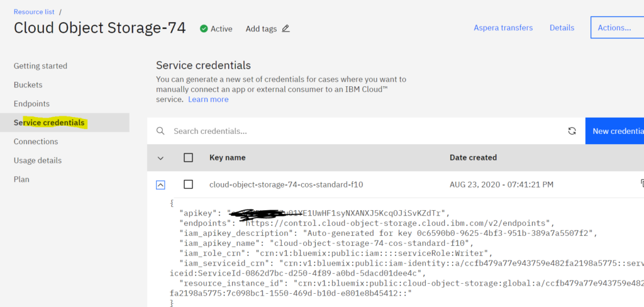
Task: Focus the Search credentials input field
Action: pyautogui.click(x=365, y=131)
